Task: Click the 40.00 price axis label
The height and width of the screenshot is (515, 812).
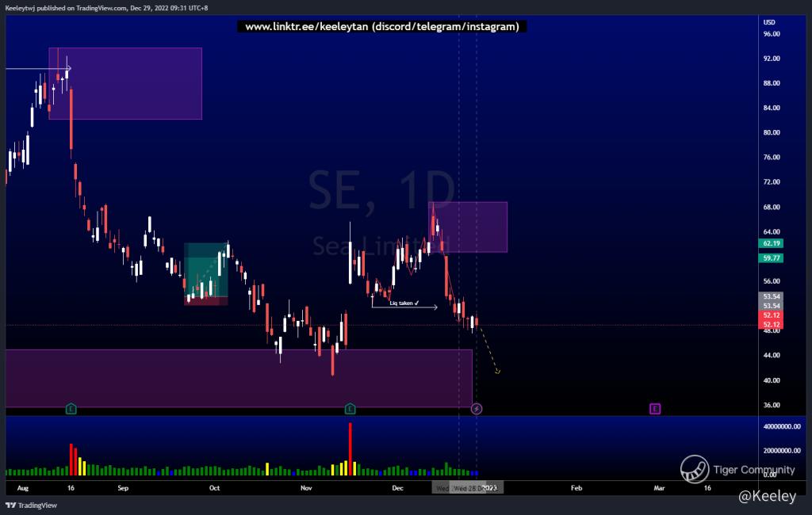Action: (x=771, y=380)
